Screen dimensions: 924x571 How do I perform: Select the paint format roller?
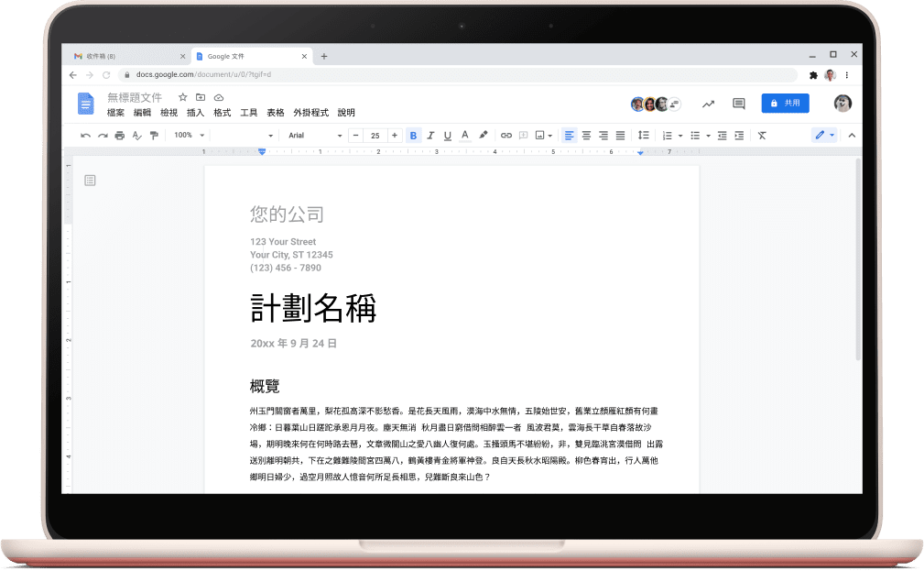154,136
